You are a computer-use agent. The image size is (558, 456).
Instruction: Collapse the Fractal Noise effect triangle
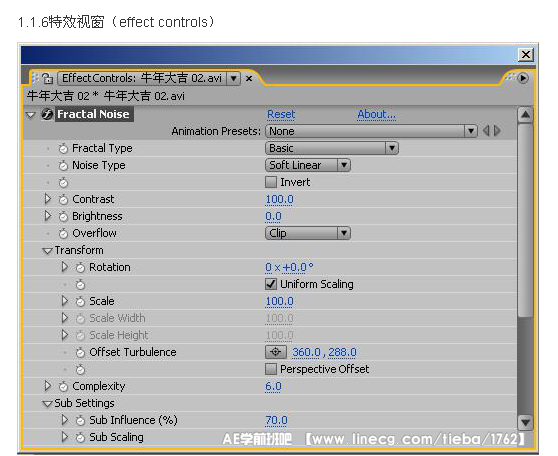[31, 115]
